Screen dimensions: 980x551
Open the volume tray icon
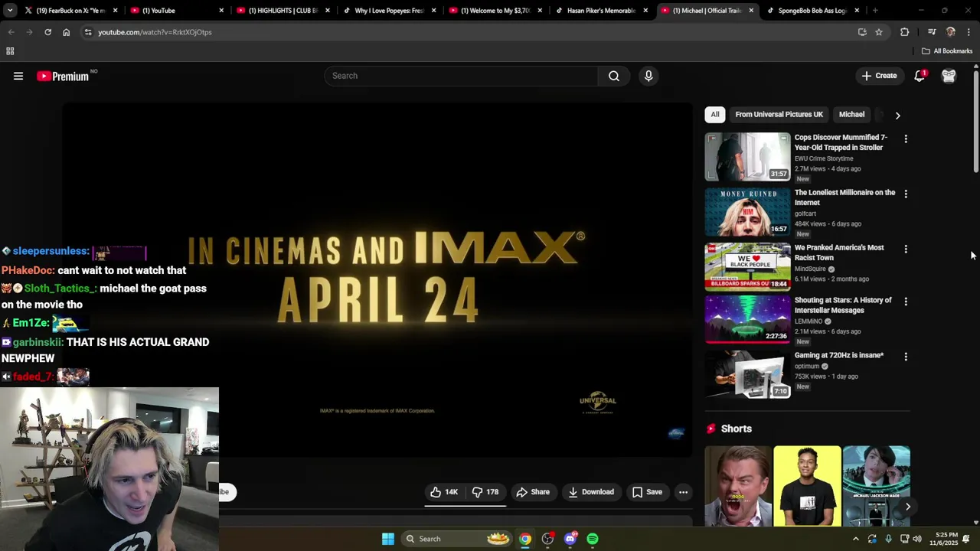[x=917, y=539]
